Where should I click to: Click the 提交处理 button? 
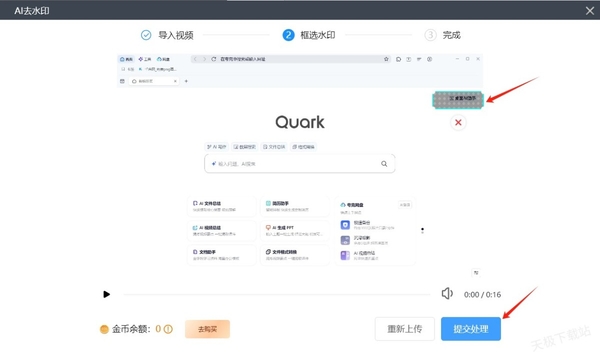coord(471,329)
